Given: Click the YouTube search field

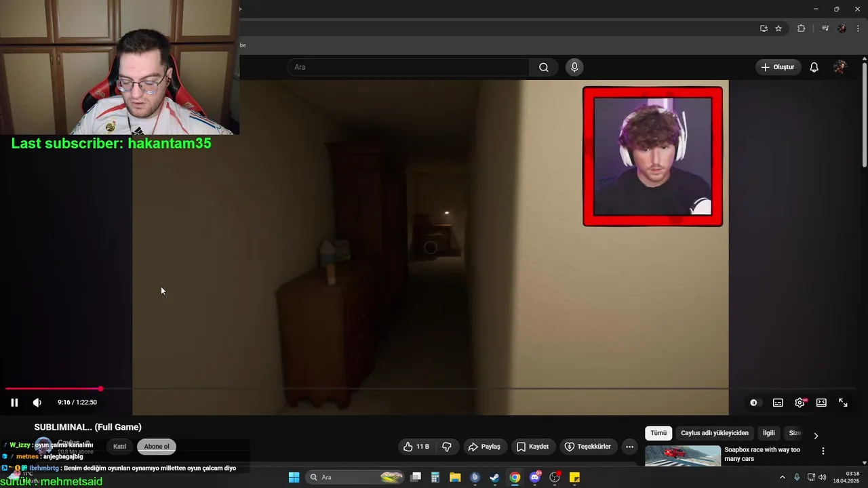Looking at the screenshot, I should pos(408,67).
